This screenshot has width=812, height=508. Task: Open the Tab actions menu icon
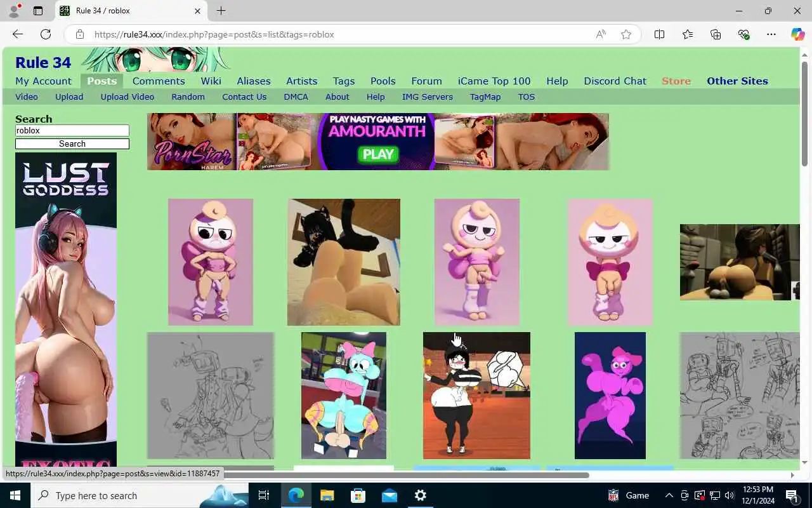38,11
